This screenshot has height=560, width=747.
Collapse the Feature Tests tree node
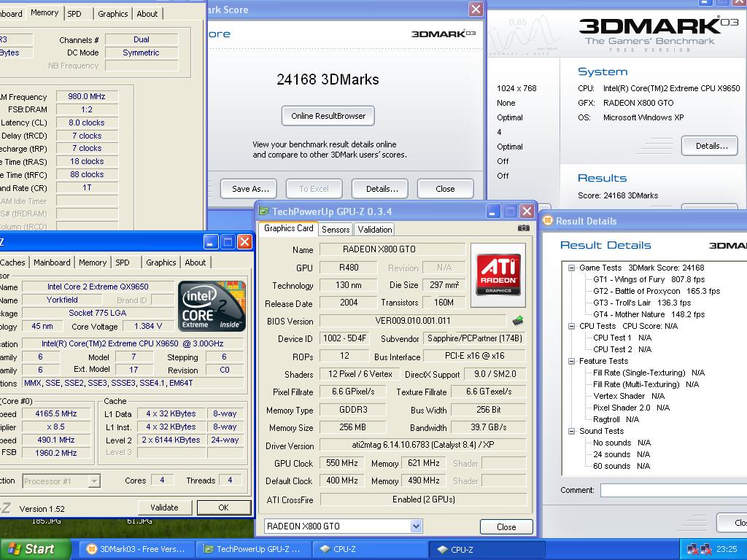pos(571,361)
